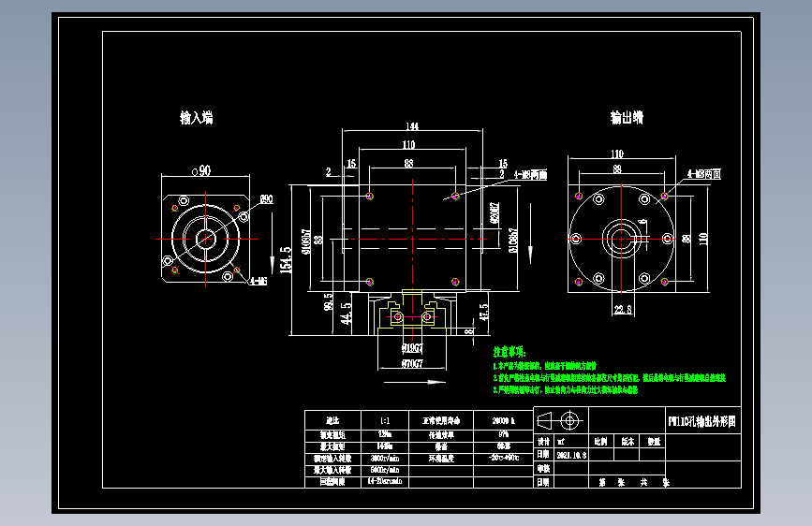Select the 最大扭矩 table cell
The image size is (812, 526).
(332, 446)
